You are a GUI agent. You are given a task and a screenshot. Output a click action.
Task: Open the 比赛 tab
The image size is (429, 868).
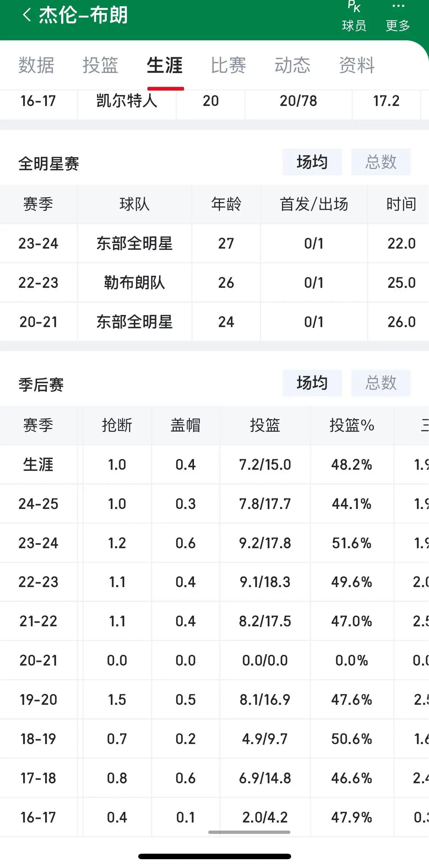[x=228, y=66]
